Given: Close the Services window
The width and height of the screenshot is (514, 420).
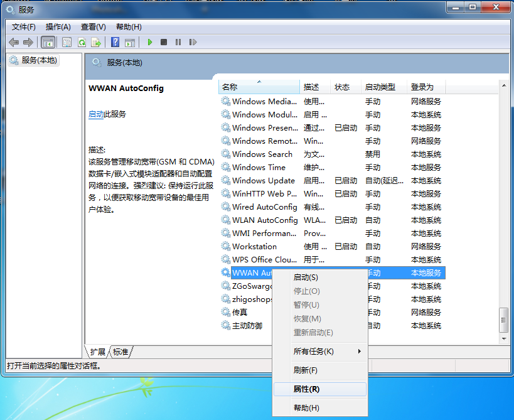Looking at the screenshot, I should tap(496, 8).
